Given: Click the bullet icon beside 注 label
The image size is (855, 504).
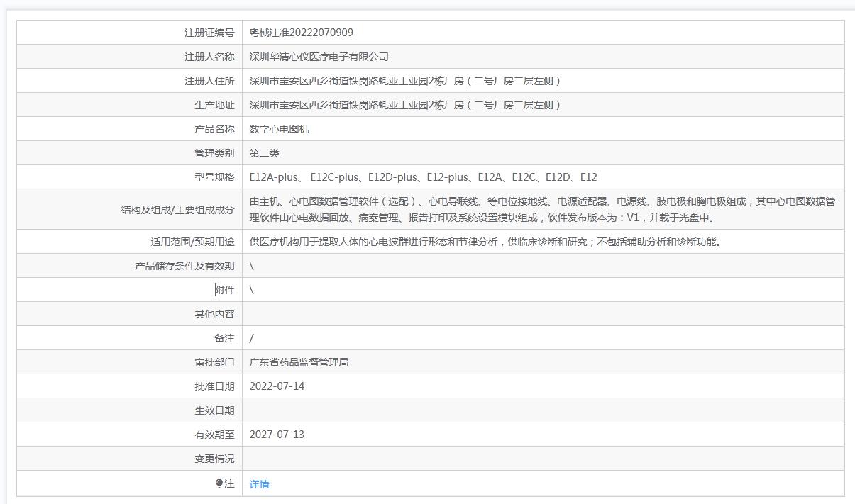Looking at the screenshot, I should pyautogui.click(x=219, y=483).
